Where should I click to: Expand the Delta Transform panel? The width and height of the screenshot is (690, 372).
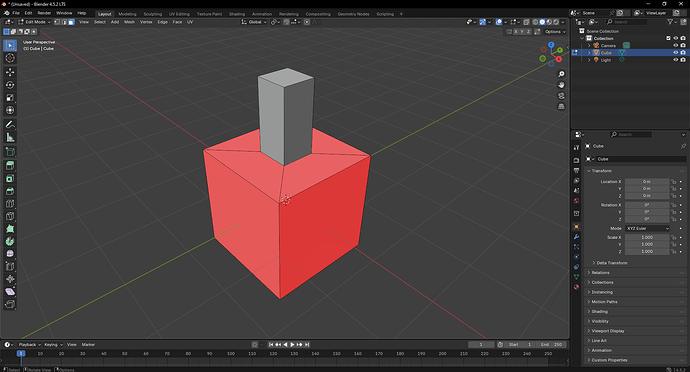(x=612, y=263)
